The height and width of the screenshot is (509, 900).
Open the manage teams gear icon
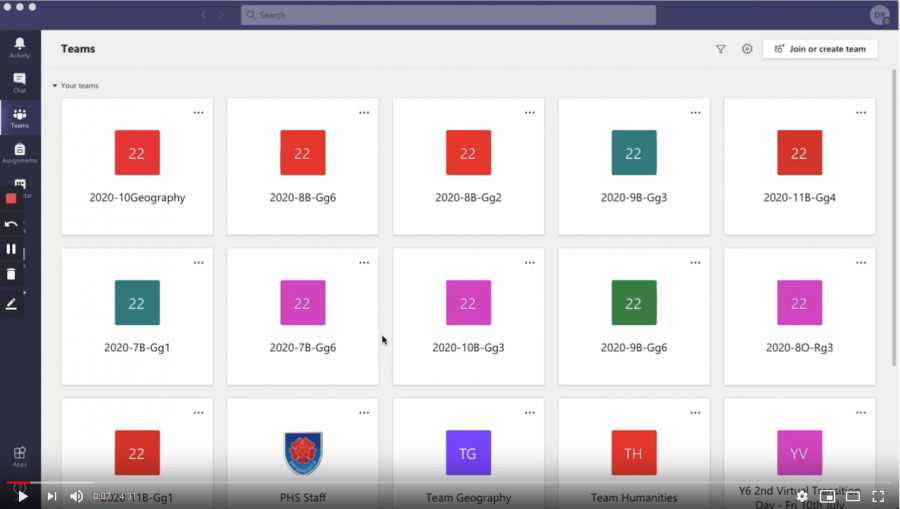coord(747,49)
